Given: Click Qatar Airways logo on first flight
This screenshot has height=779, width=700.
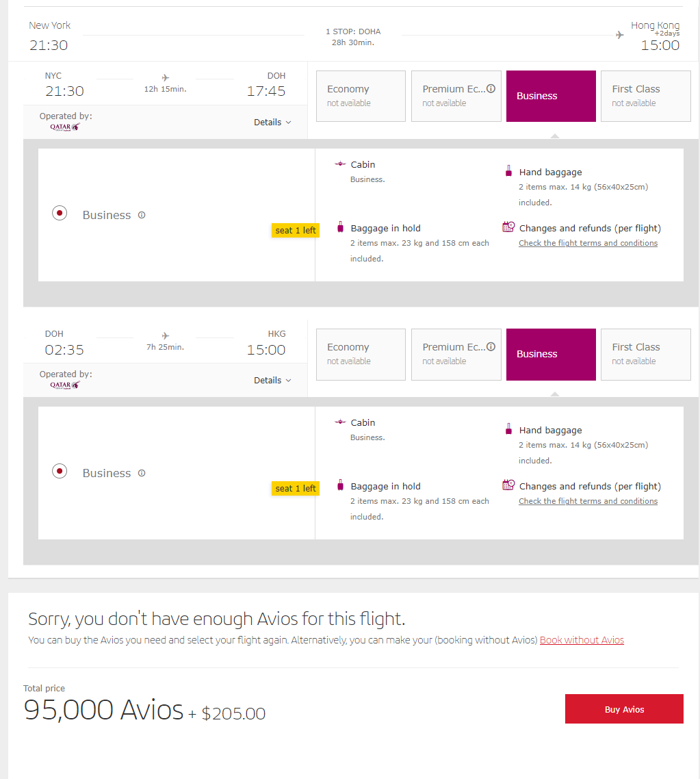Looking at the screenshot, I should tap(65, 127).
